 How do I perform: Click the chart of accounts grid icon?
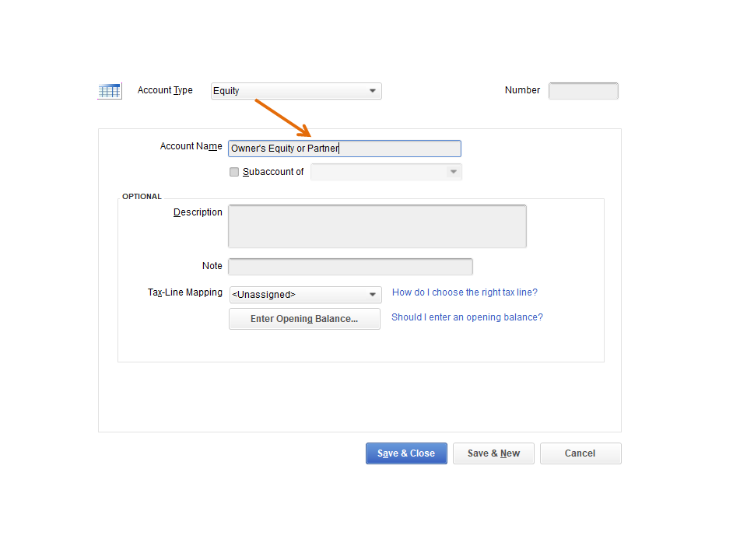coord(110,90)
